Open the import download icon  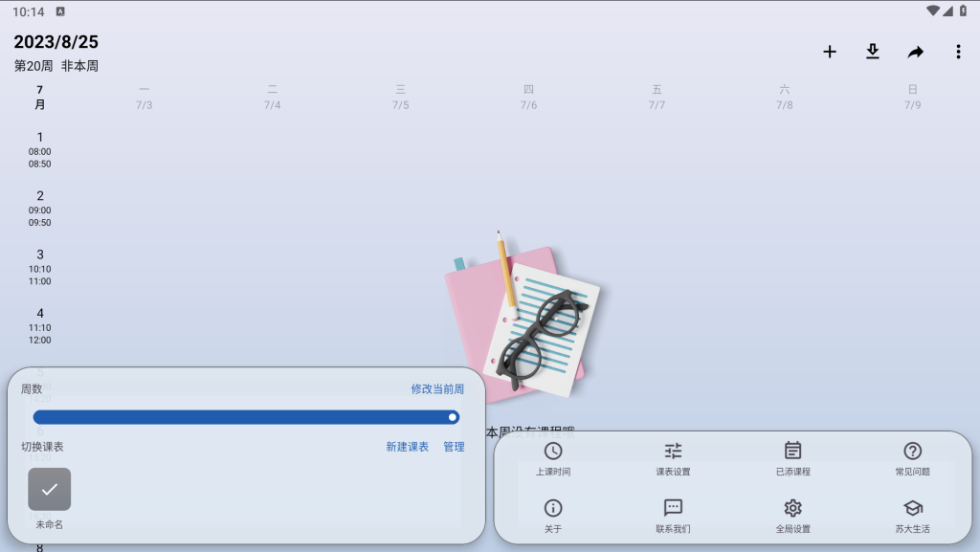pyautogui.click(x=873, y=52)
